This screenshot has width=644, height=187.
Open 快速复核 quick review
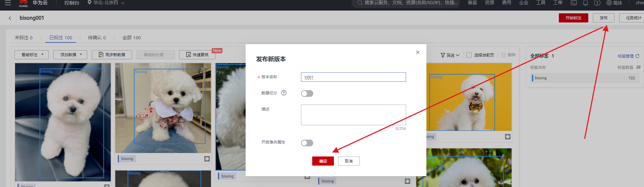click(197, 55)
